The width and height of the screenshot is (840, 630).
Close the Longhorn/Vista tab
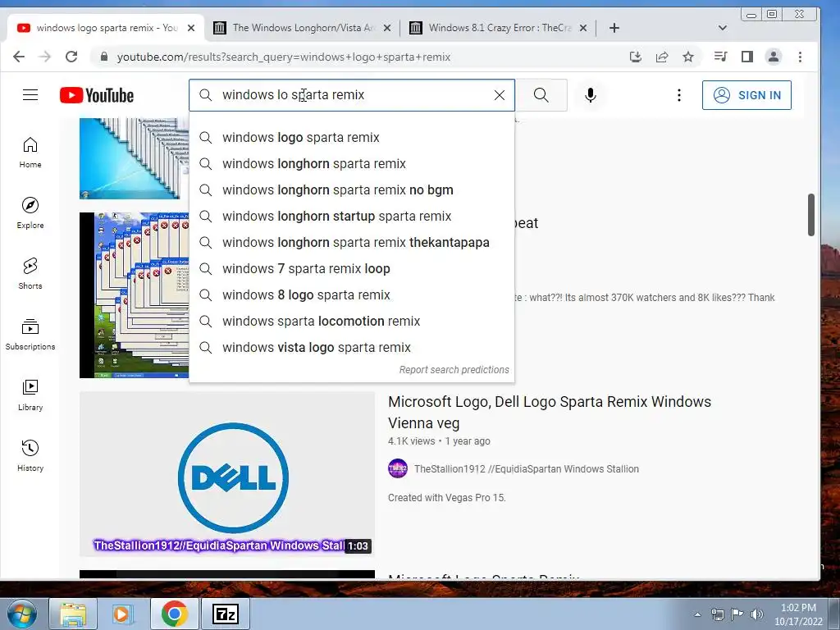point(387,28)
